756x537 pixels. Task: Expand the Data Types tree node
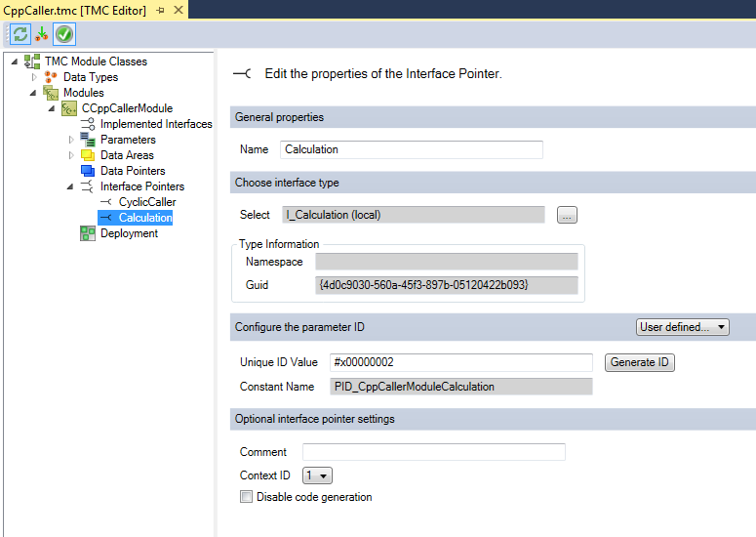click(34, 77)
